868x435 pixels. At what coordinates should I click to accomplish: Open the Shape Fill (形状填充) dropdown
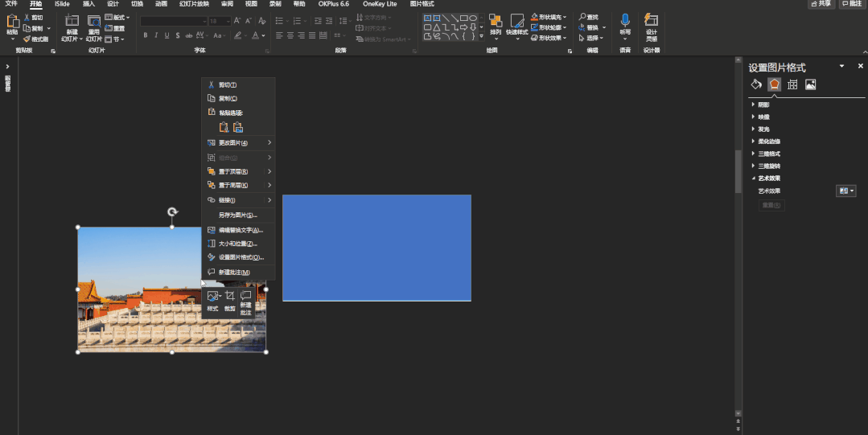549,17
